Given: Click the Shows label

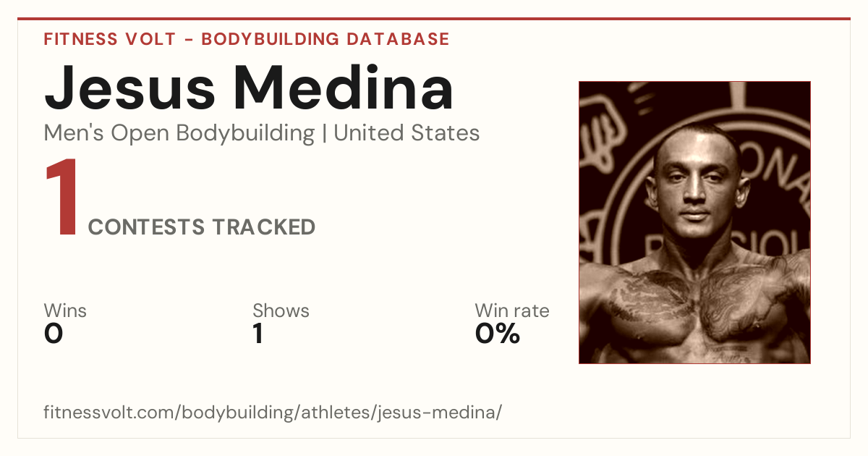Looking at the screenshot, I should [281, 311].
